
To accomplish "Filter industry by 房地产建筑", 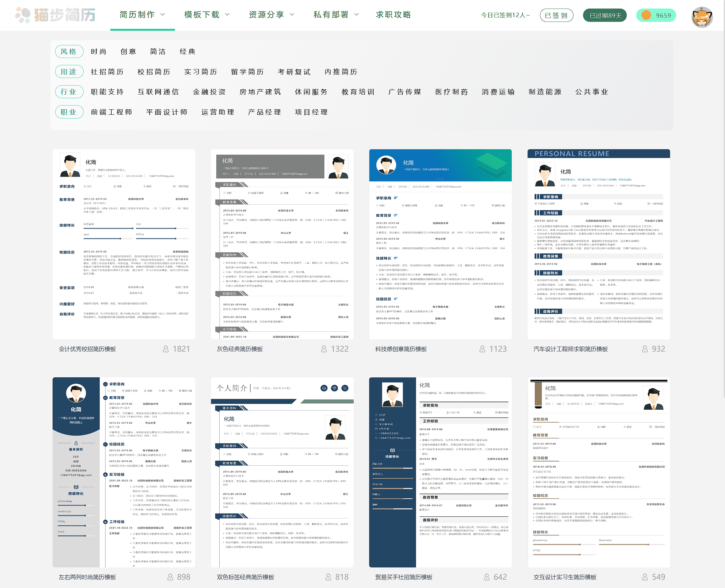I will click(260, 92).
